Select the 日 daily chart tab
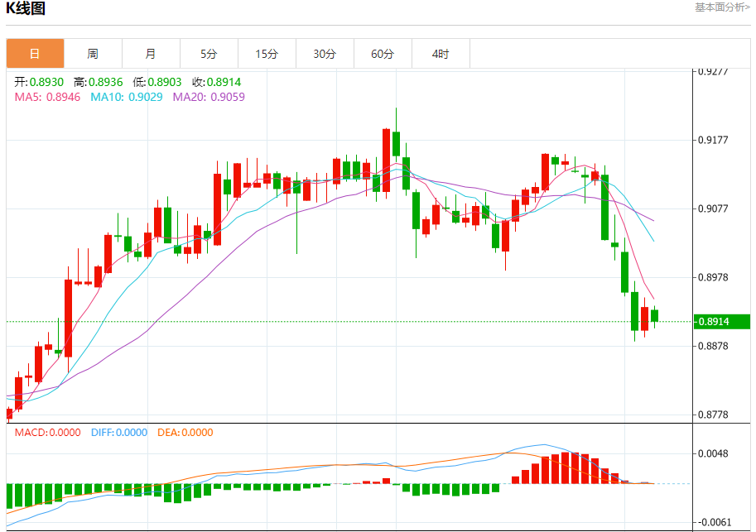 36,54
